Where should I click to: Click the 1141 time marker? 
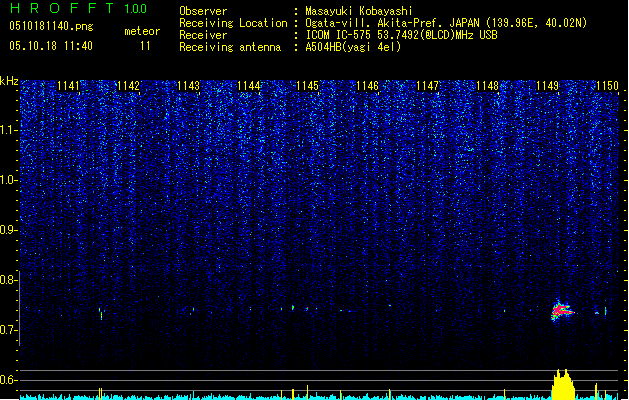[69, 86]
